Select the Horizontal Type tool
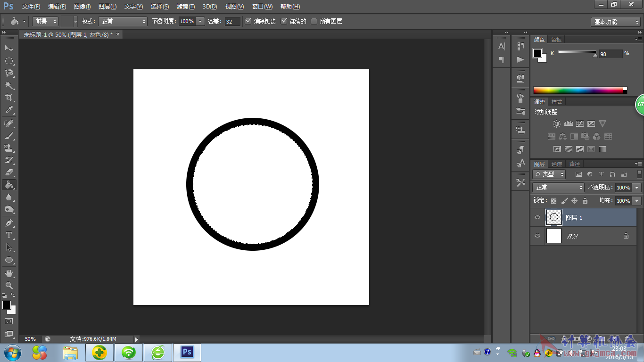Image resolution: width=644 pixels, height=362 pixels. tap(9, 235)
